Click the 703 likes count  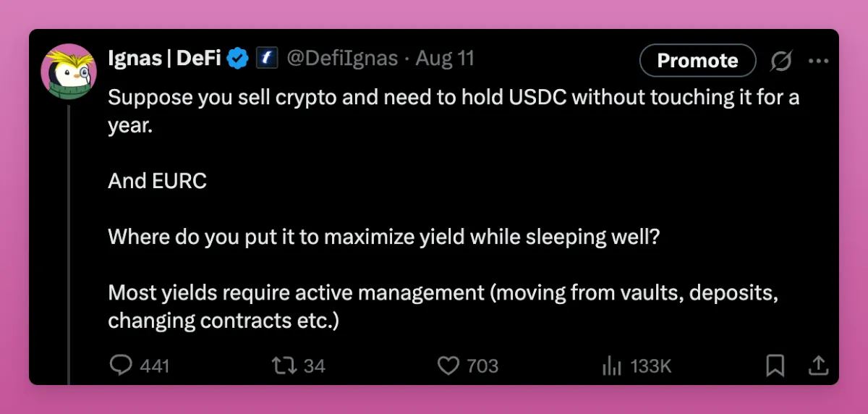click(x=482, y=366)
